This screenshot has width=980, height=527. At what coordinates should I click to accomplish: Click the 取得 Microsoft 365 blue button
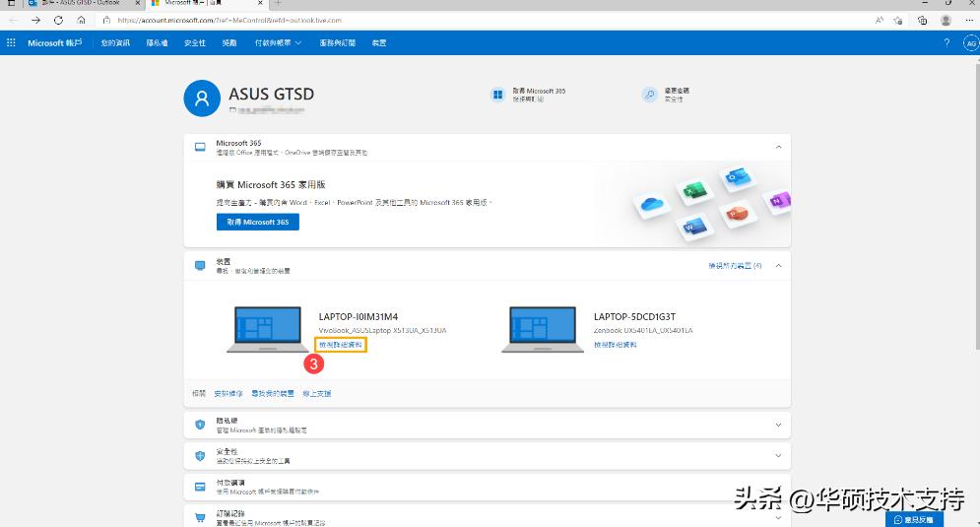[x=257, y=222]
